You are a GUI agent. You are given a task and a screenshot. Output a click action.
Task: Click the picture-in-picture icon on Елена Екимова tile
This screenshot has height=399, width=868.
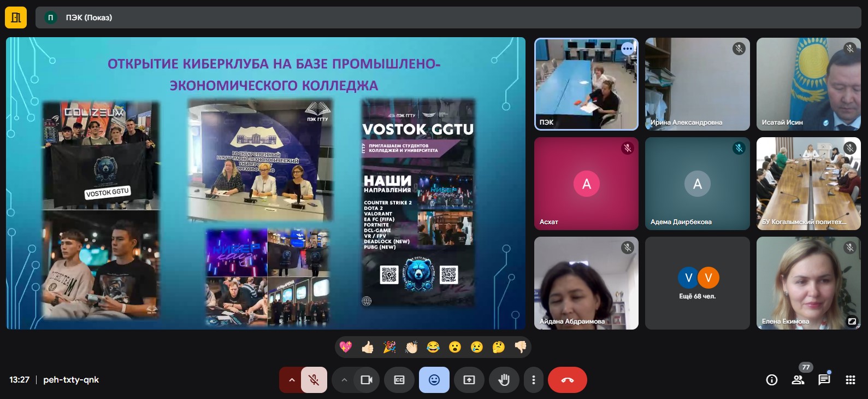tap(852, 321)
